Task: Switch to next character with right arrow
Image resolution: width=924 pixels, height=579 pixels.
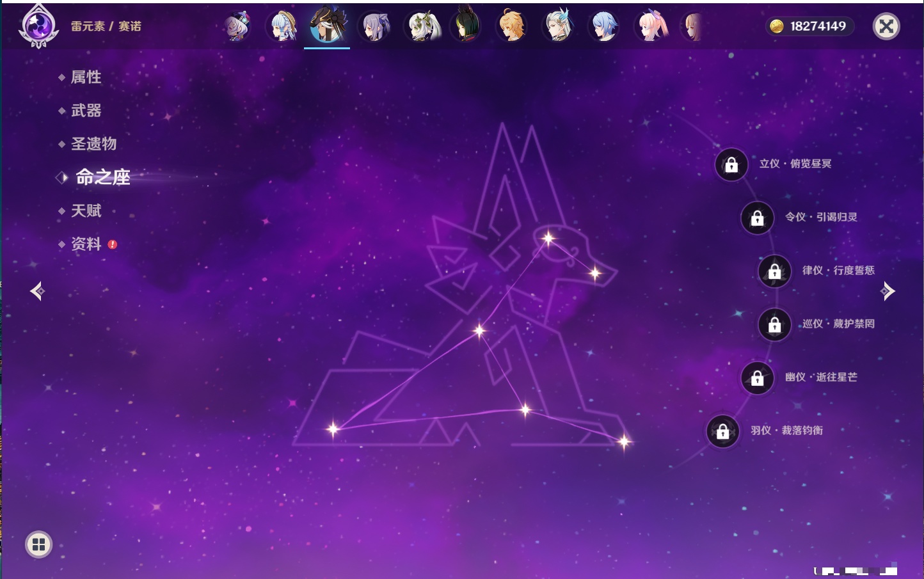Action: (x=887, y=291)
